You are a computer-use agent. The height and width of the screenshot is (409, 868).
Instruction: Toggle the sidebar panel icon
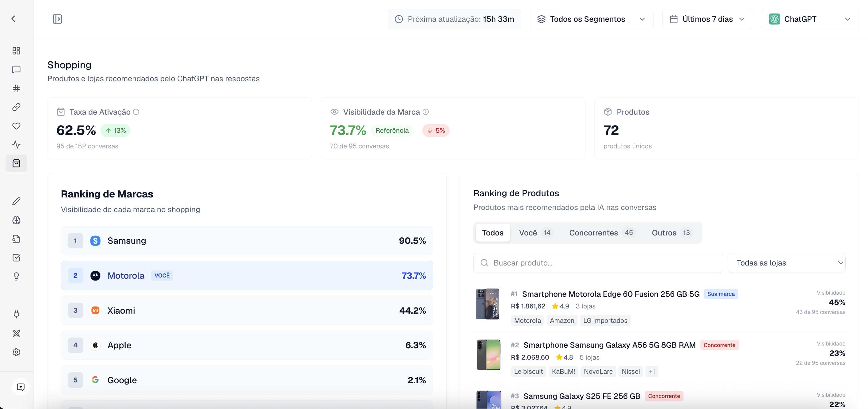pyautogui.click(x=57, y=19)
